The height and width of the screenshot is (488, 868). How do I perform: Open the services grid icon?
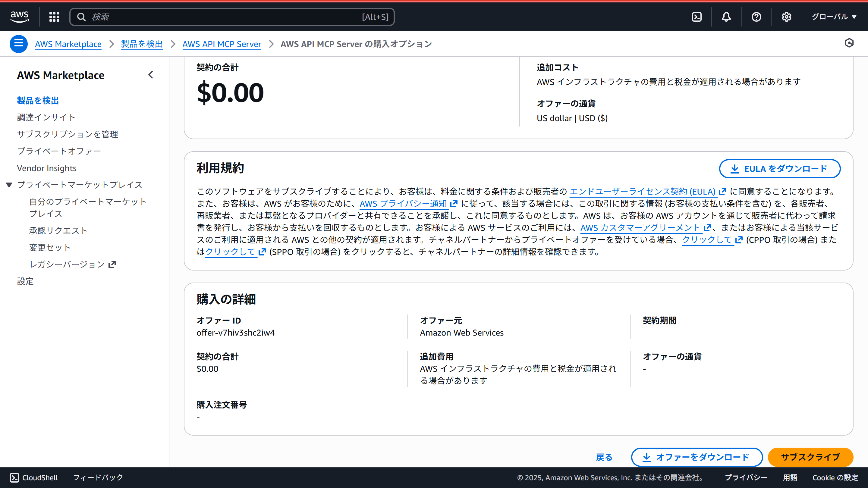point(54,16)
